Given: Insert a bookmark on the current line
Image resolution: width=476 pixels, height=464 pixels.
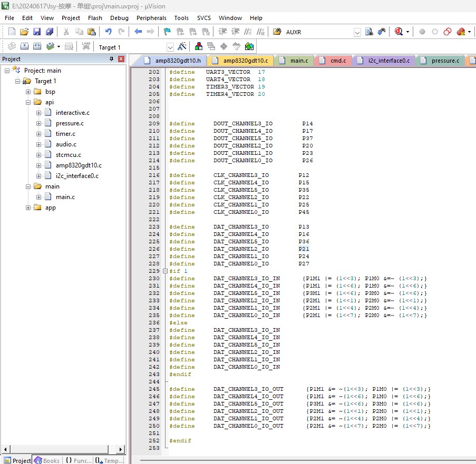Looking at the screenshot, I should tap(167, 32).
